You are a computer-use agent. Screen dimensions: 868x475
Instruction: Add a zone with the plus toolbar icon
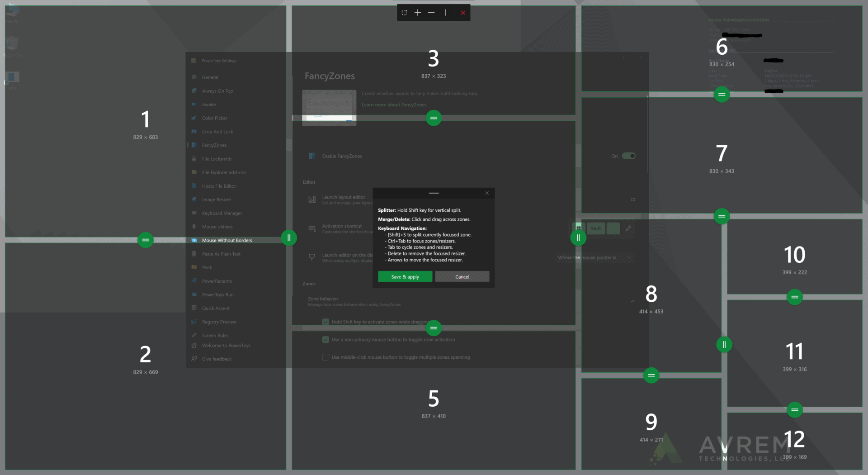tap(417, 13)
